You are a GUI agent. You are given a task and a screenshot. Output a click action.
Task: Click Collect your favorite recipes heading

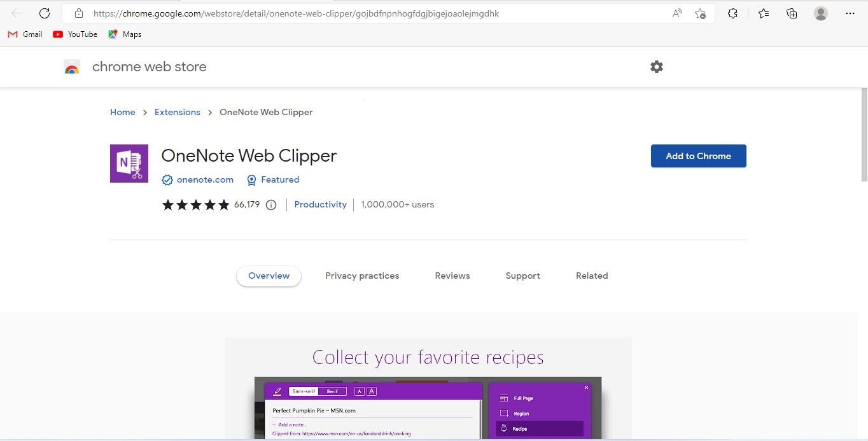coord(428,357)
